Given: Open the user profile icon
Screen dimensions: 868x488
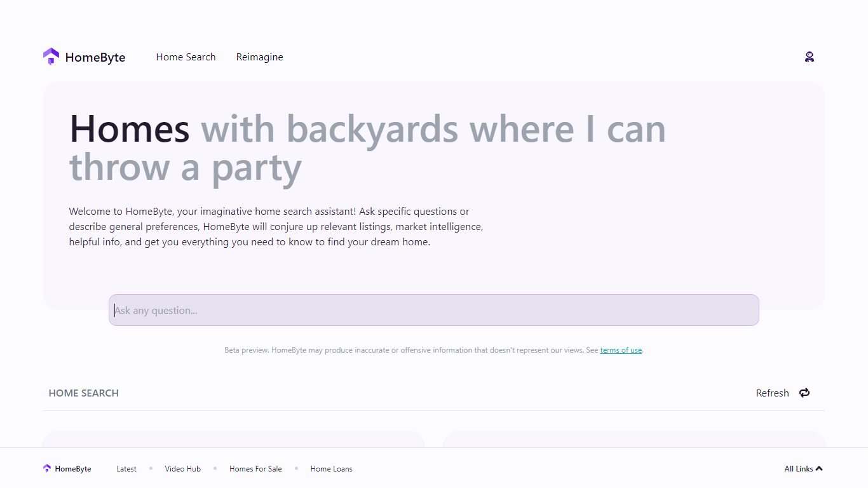Looking at the screenshot, I should click(x=809, y=57).
